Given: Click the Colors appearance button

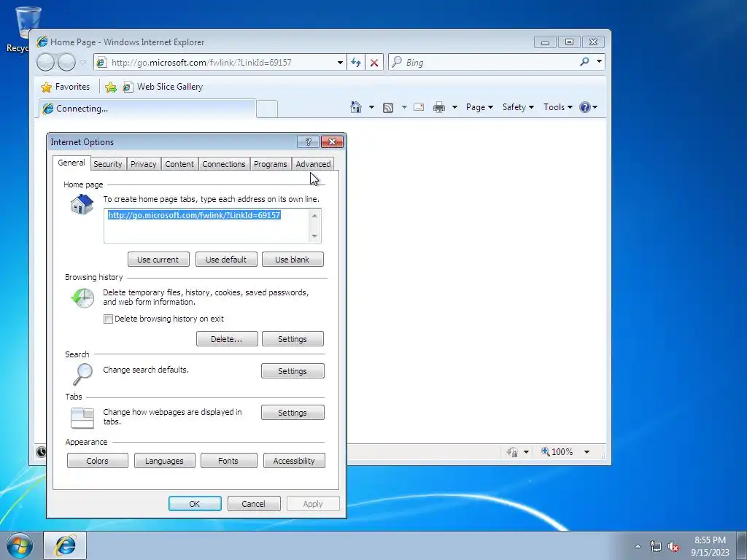Looking at the screenshot, I should pyautogui.click(x=98, y=461).
